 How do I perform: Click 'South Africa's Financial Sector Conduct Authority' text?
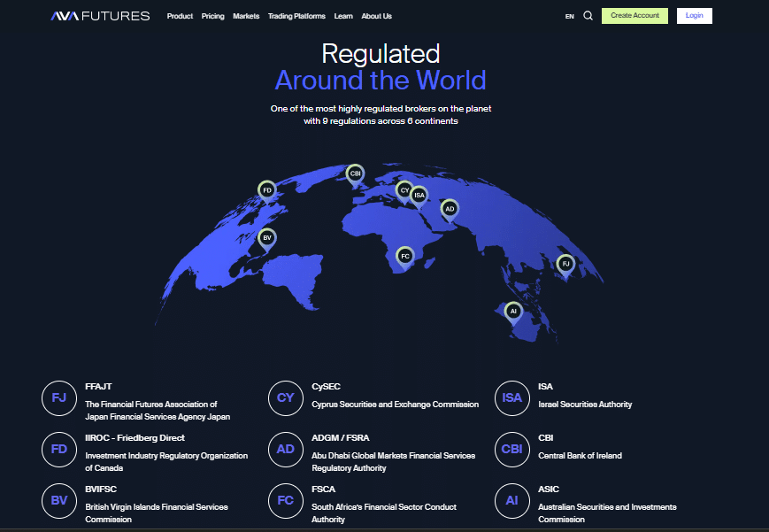(x=384, y=513)
